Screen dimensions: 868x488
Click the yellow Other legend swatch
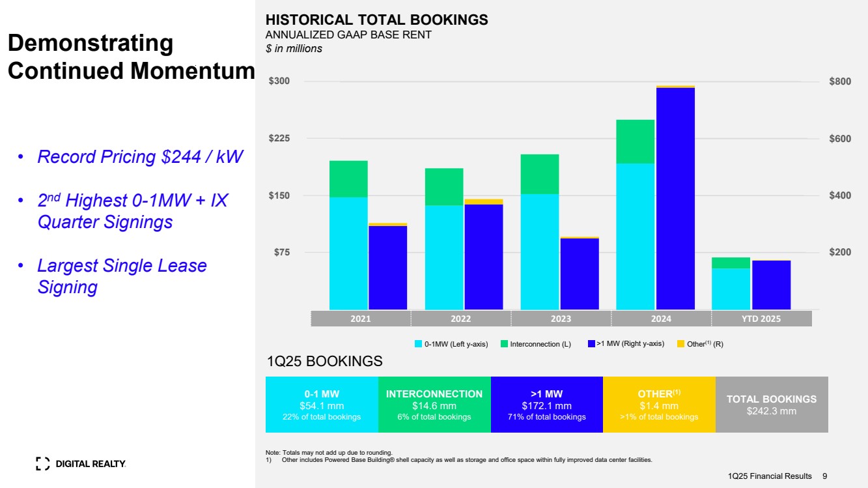(681, 344)
